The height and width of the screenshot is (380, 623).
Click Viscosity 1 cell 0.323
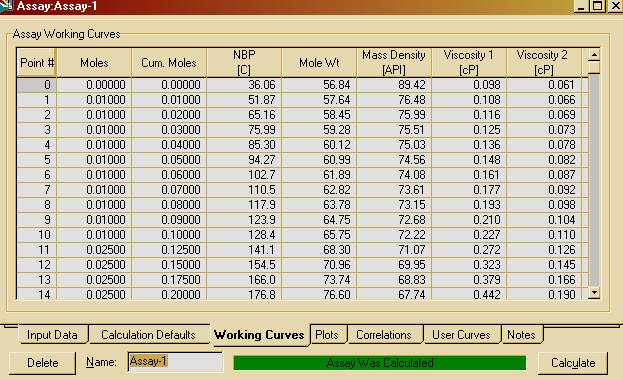click(469, 265)
